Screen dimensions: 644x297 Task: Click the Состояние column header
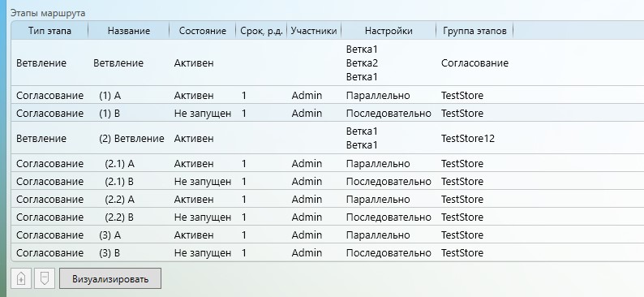coord(203,31)
